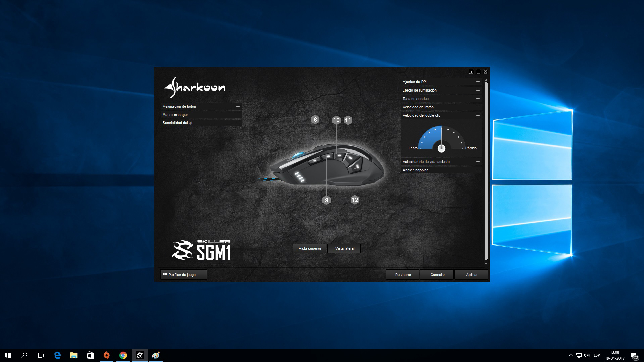644x362 pixels.
Task: Select mouse button marker 12
Action: [x=355, y=200]
